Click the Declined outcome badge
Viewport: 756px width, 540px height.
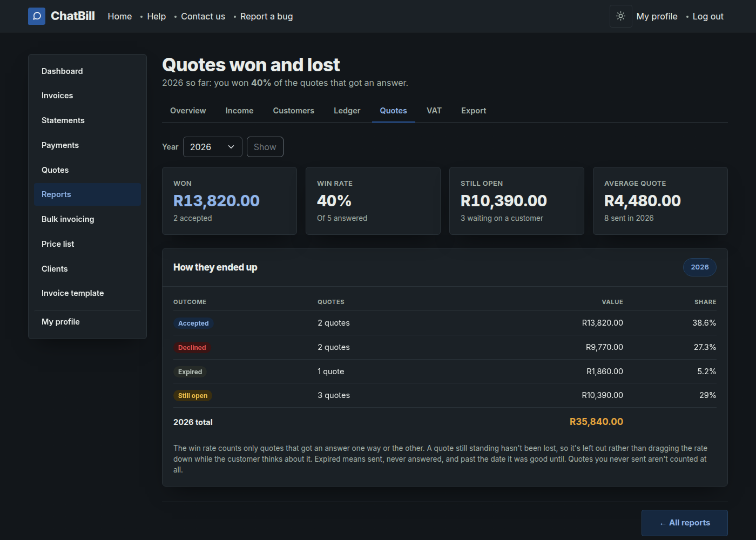[x=192, y=348]
